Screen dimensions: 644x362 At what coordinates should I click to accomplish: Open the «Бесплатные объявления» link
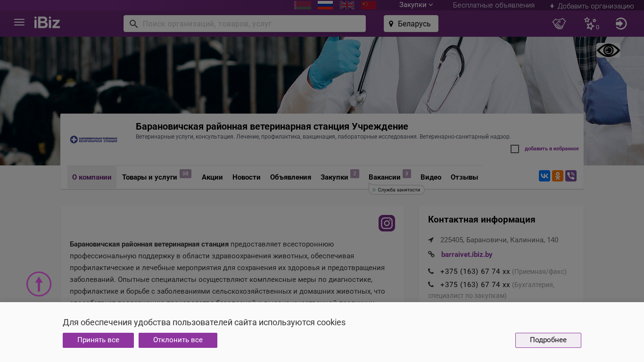pos(494,5)
